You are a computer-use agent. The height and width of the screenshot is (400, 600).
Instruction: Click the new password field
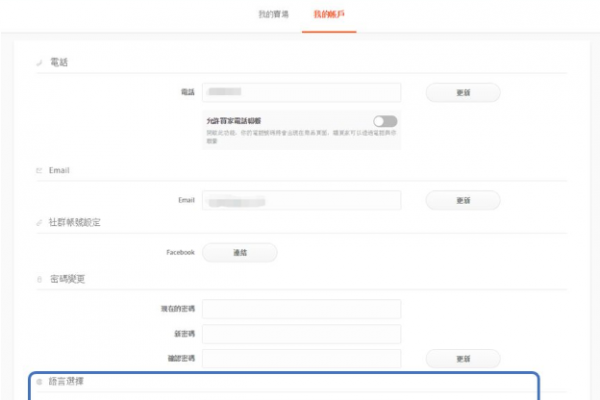pos(302,334)
